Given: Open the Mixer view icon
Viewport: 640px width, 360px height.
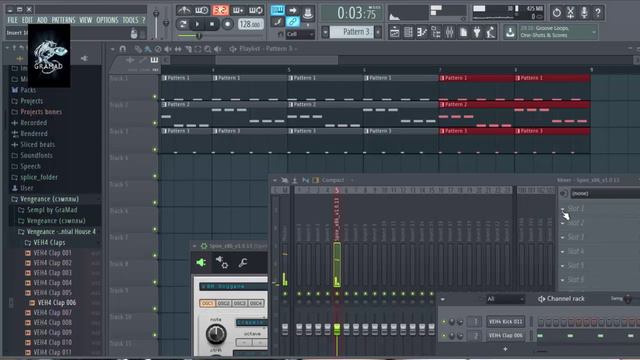Looking at the screenshot, I should (x=449, y=32).
